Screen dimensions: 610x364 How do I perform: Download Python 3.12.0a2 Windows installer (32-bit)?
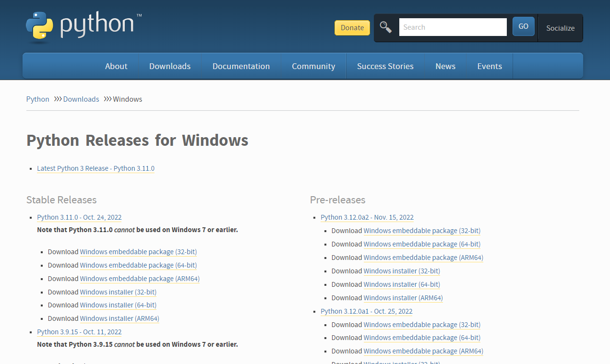coord(402,271)
